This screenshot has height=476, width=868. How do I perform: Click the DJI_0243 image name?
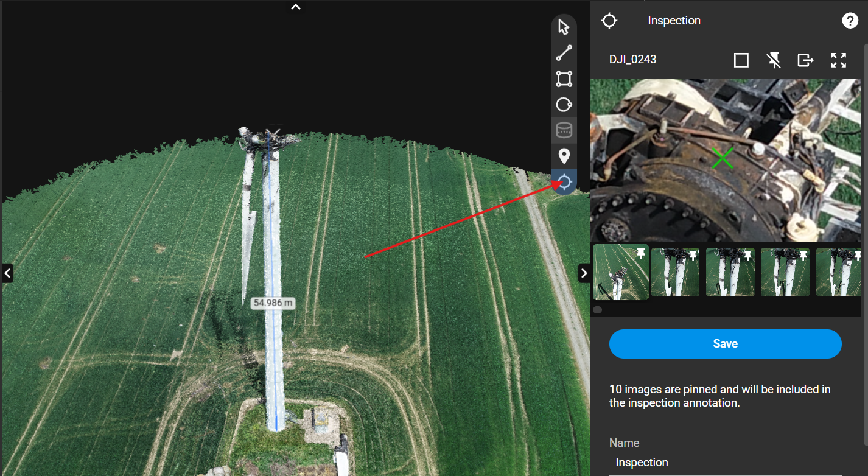632,60
